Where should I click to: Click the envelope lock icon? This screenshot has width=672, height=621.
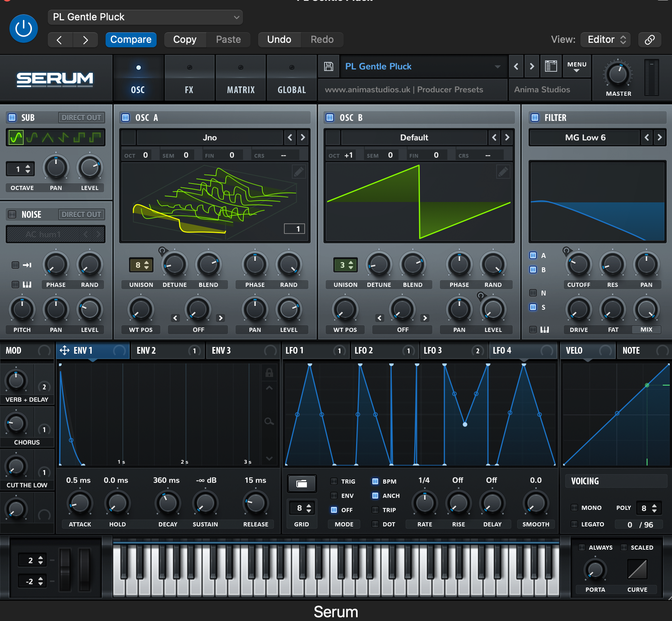(x=269, y=373)
